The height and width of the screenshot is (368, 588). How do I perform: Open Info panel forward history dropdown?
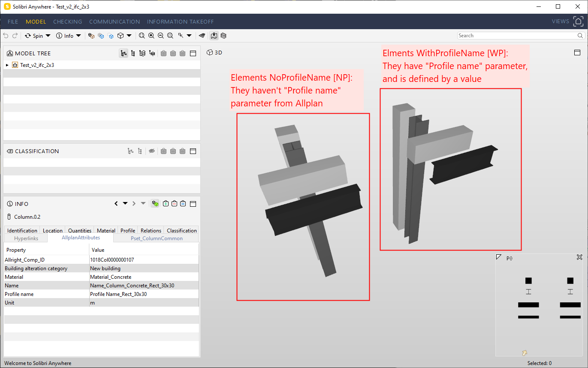pos(143,204)
